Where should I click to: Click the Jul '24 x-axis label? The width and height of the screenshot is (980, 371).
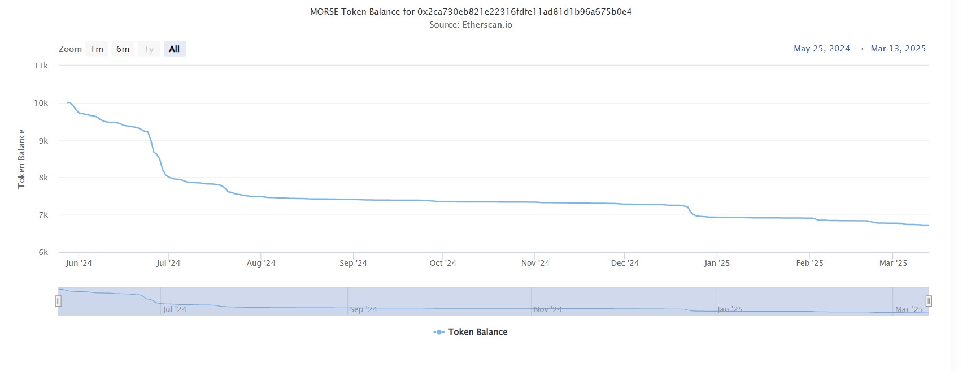pos(168,263)
